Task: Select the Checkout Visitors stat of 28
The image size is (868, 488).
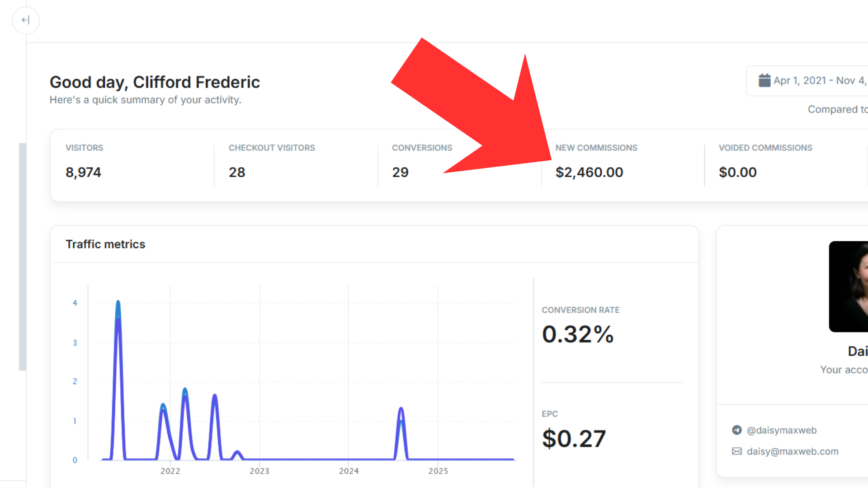Action: (x=237, y=172)
